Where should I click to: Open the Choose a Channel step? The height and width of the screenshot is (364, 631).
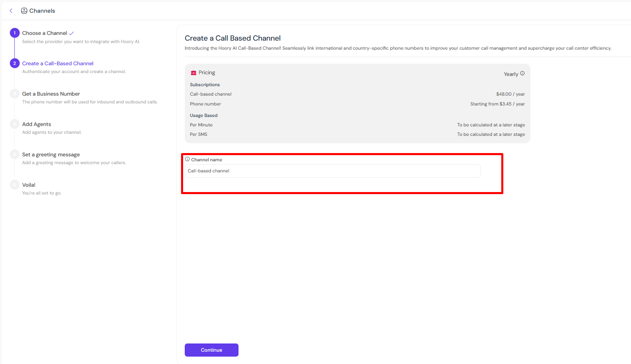(44, 33)
